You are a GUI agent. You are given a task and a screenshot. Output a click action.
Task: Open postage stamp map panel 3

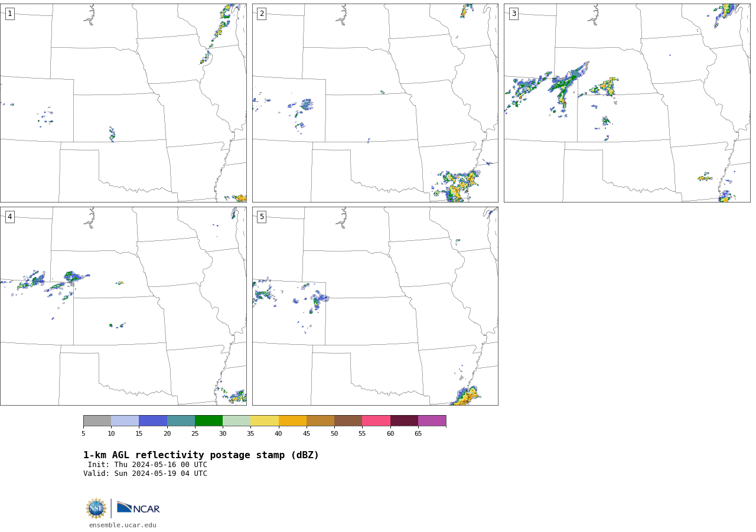[x=627, y=103]
